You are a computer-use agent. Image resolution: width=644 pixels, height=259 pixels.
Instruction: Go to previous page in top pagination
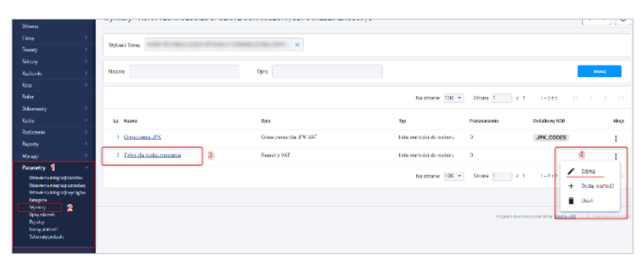591,98
